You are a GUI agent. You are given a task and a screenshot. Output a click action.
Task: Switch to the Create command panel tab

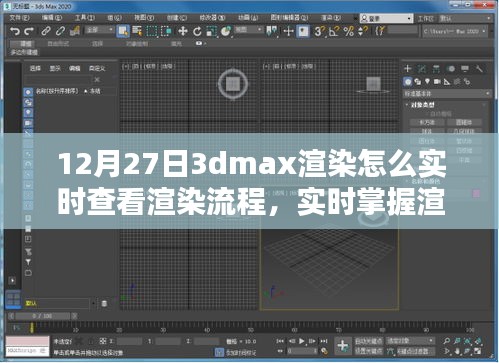pyautogui.click(x=408, y=69)
